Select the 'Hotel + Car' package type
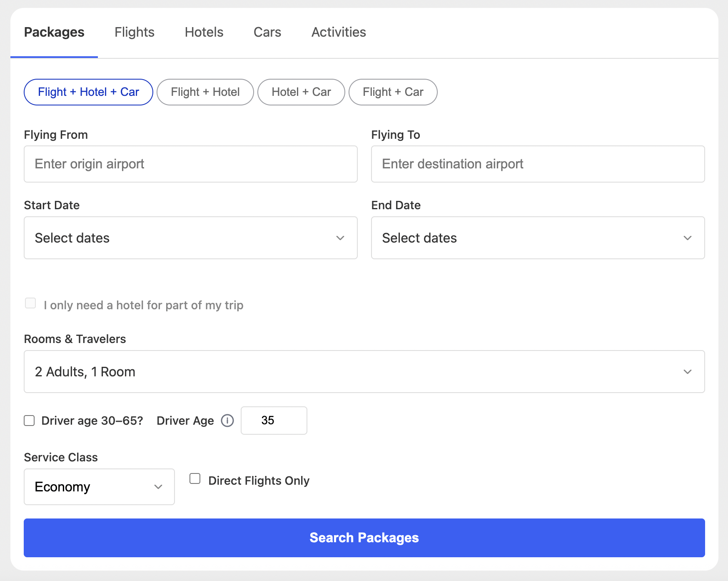This screenshot has height=581, width=728. tap(301, 92)
